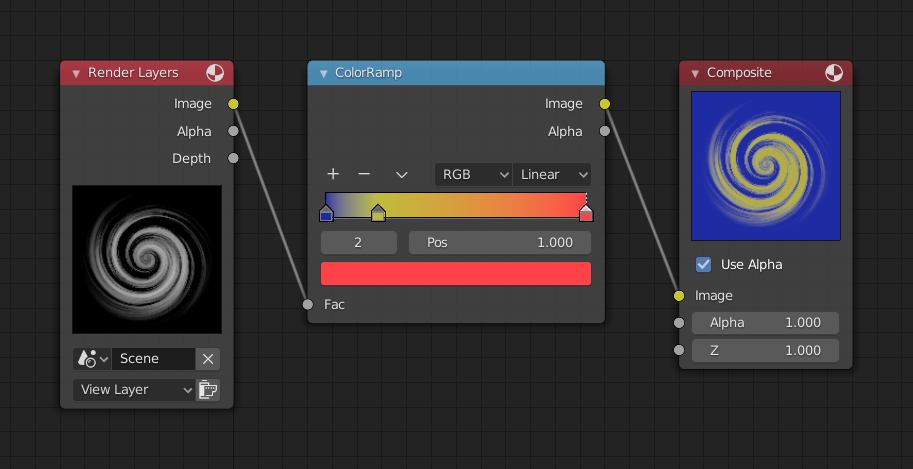Click the Pos value field

[500, 242]
